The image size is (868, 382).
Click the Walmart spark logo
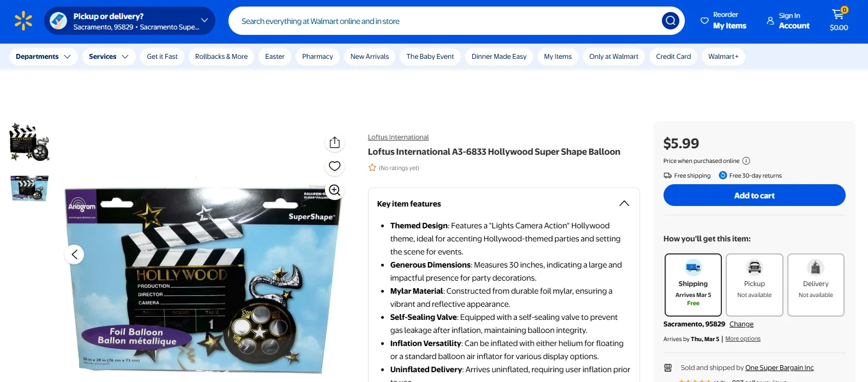23,21
